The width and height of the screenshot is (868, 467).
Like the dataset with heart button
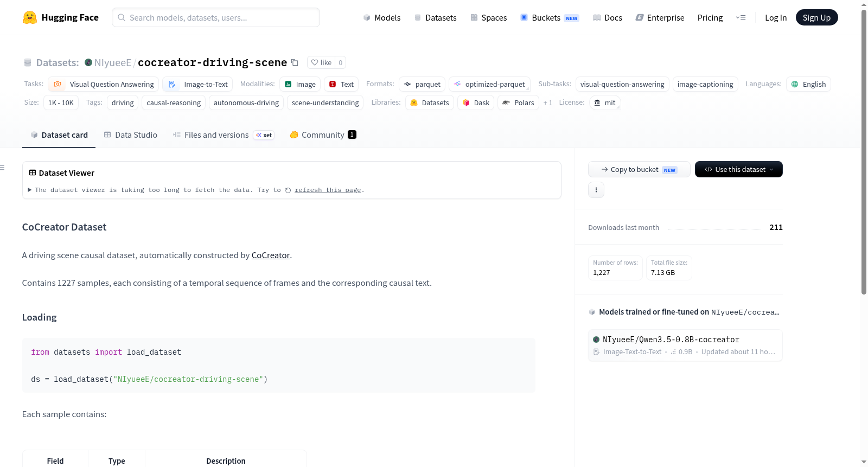click(x=321, y=62)
